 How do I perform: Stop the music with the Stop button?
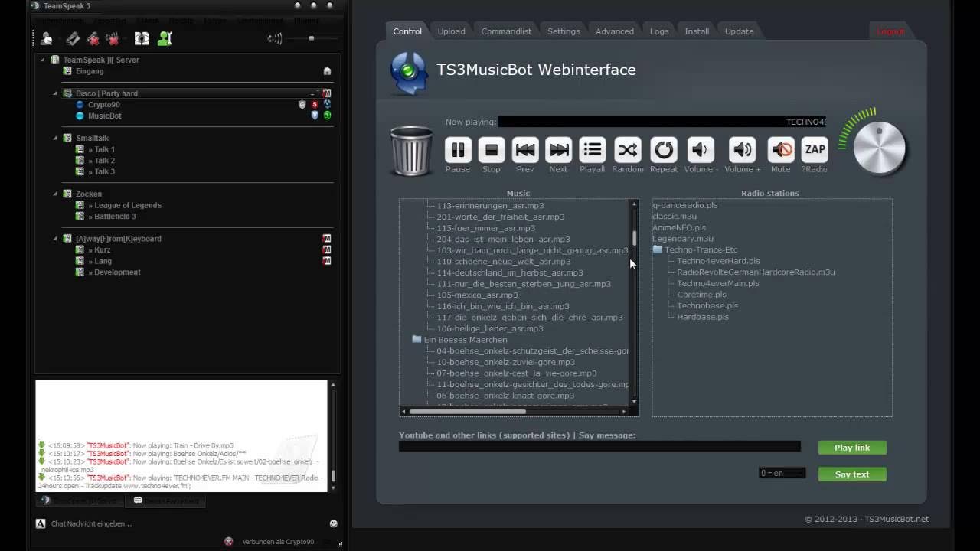coord(492,150)
